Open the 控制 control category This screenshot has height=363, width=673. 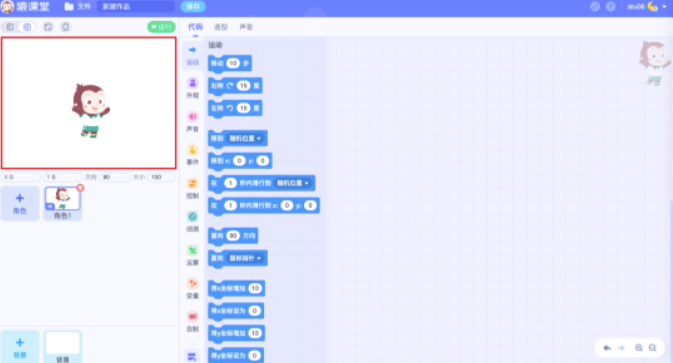click(192, 188)
